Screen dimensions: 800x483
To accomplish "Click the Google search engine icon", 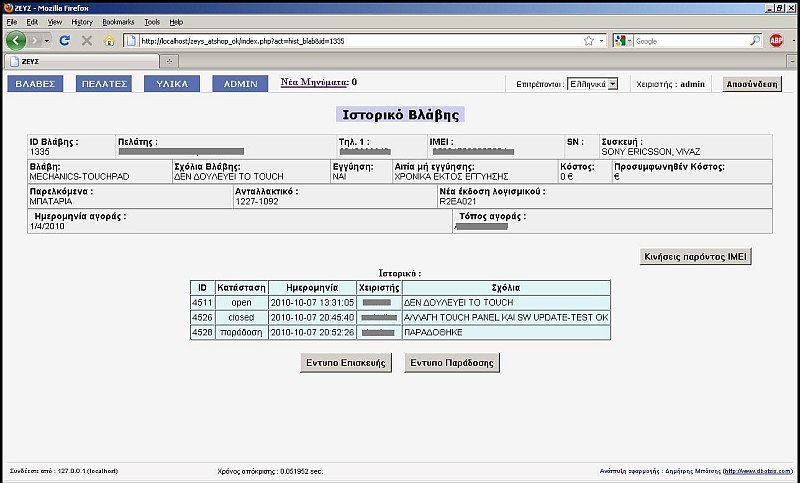I will pyautogui.click(x=620, y=41).
